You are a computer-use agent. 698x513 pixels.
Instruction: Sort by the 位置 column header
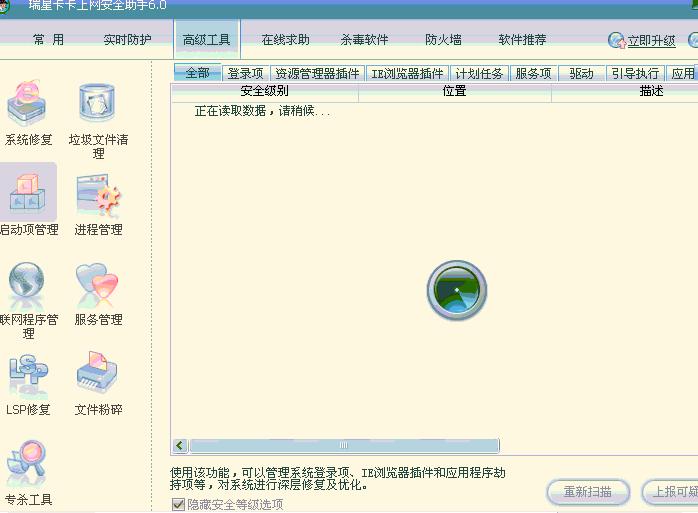click(x=455, y=91)
